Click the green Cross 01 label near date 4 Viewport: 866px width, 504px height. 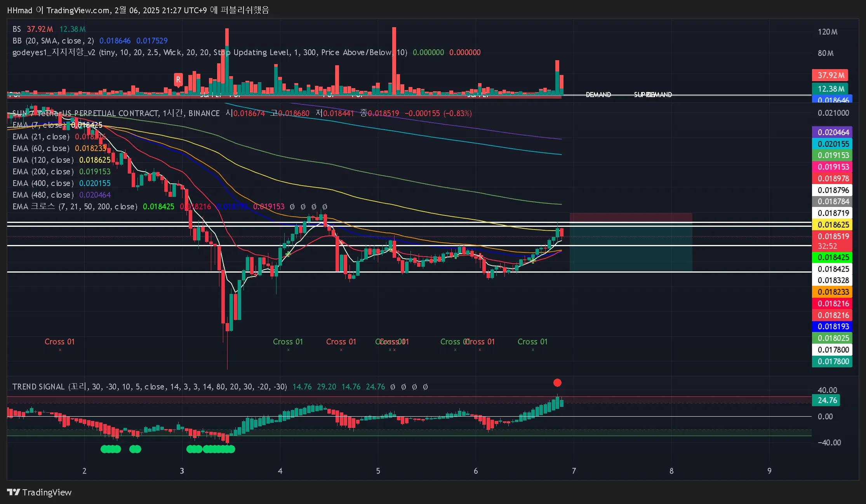tap(288, 342)
